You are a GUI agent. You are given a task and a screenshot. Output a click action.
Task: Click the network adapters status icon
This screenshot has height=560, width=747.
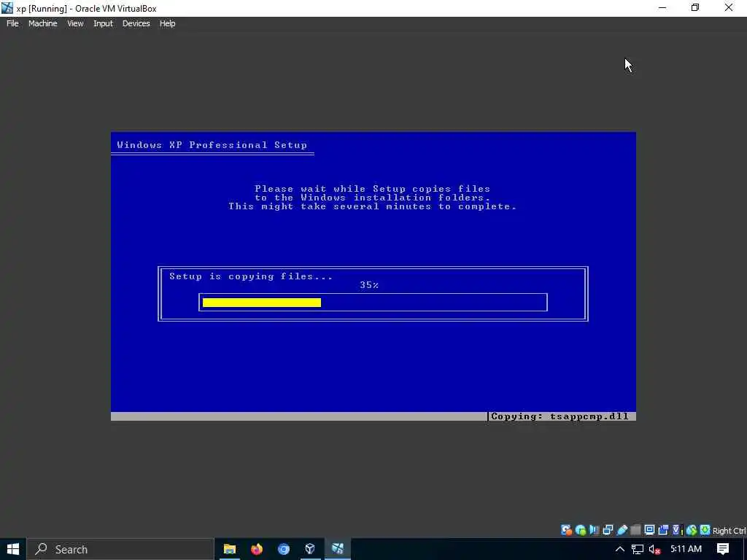tap(608, 530)
